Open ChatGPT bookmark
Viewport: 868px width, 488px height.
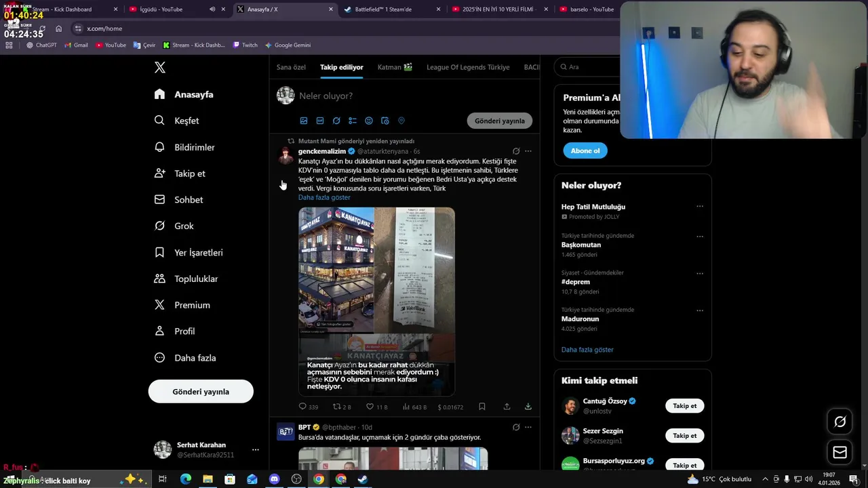41,45
